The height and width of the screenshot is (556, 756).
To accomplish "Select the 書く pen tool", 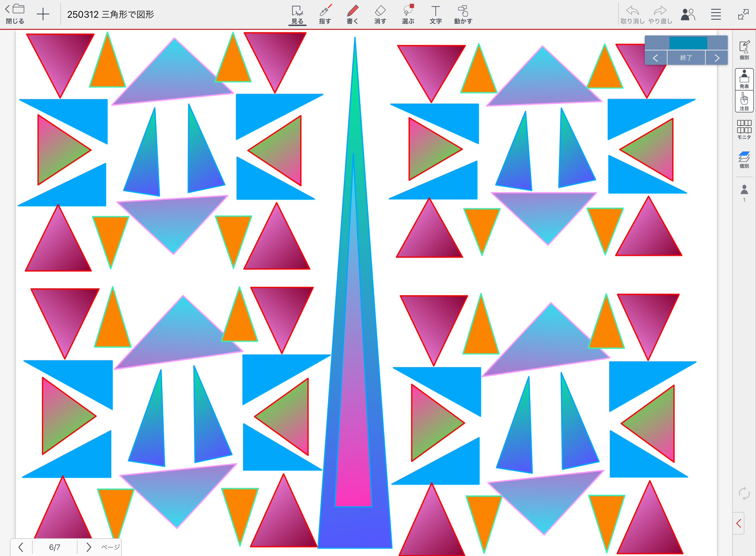I will [x=353, y=15].
